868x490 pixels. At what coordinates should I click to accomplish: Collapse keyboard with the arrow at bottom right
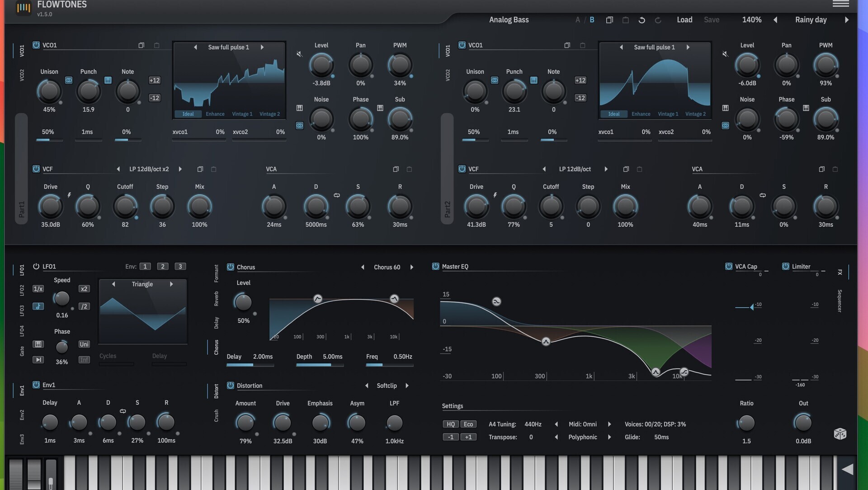click(x=847, y=469)
